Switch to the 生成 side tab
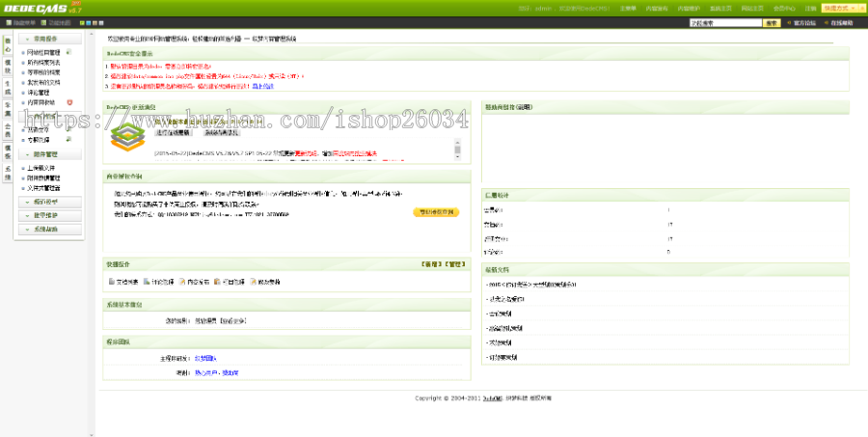Screen dimensions: 868x437 click(8, 88)
